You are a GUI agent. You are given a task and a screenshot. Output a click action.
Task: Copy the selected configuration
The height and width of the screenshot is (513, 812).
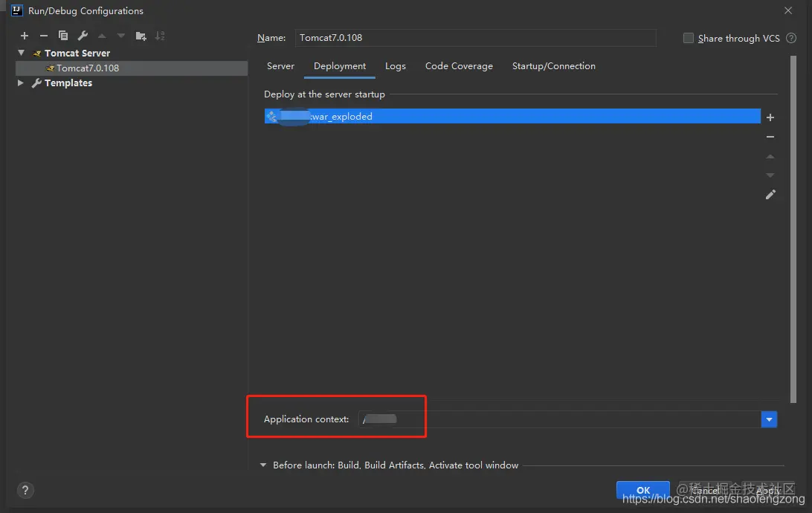[x=63, y=36]
